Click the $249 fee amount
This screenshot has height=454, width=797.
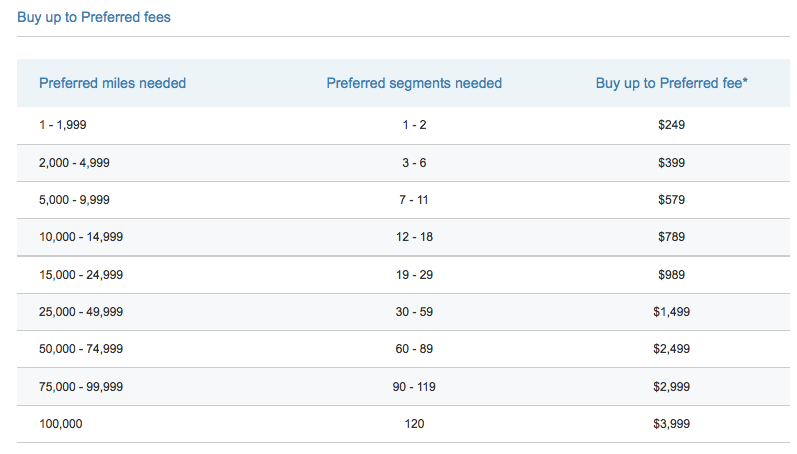671,125
